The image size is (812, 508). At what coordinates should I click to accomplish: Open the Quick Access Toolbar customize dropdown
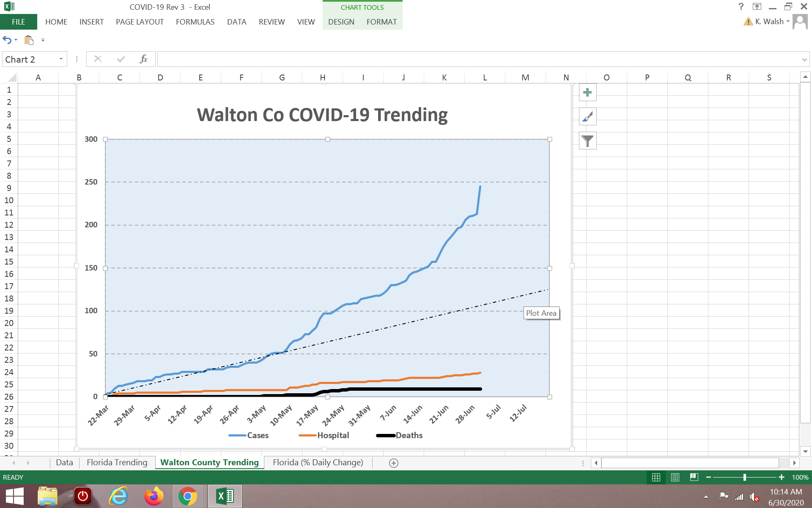[43, 40]
